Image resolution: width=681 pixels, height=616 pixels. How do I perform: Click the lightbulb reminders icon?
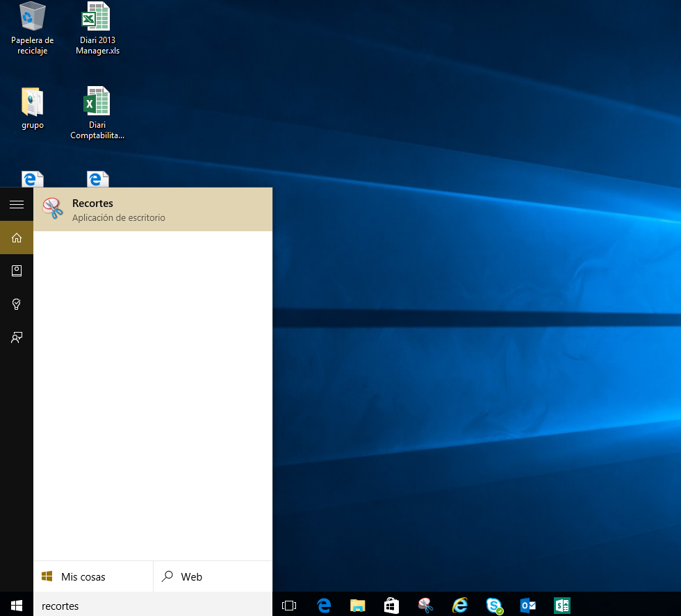point(17,304)
